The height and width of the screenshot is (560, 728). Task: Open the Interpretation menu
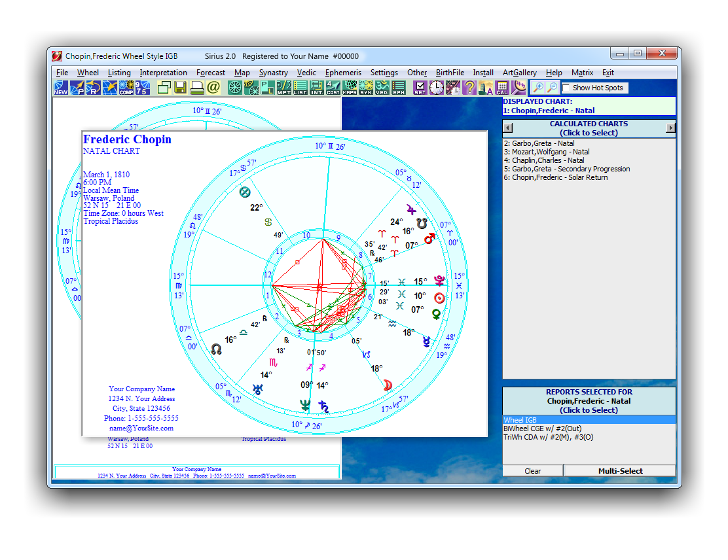tap(164, 73)
